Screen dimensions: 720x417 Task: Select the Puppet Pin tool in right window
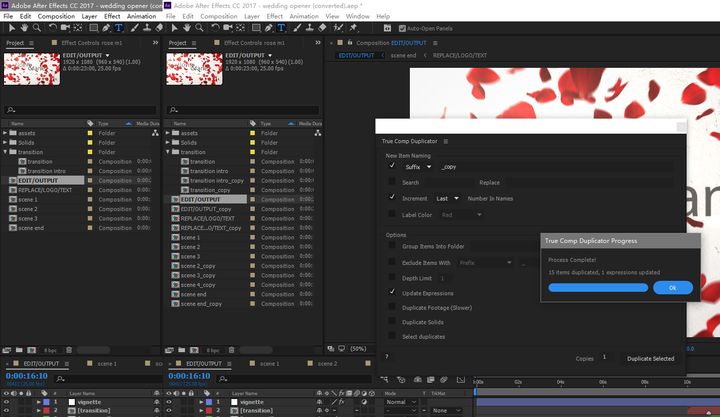coord(353,28)
